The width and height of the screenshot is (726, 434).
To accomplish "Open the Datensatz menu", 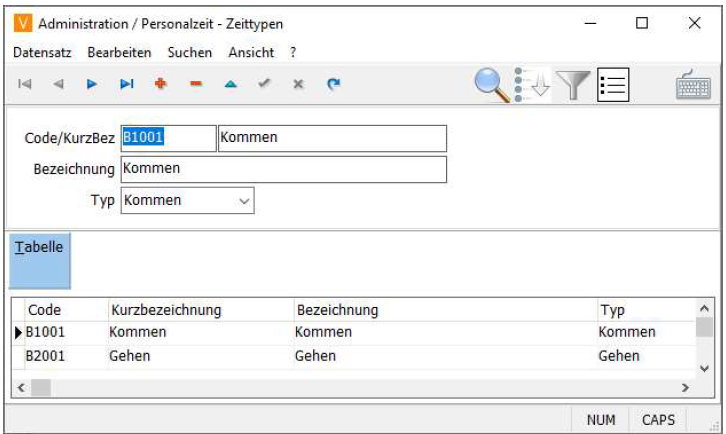I will [x=42, y=52].
